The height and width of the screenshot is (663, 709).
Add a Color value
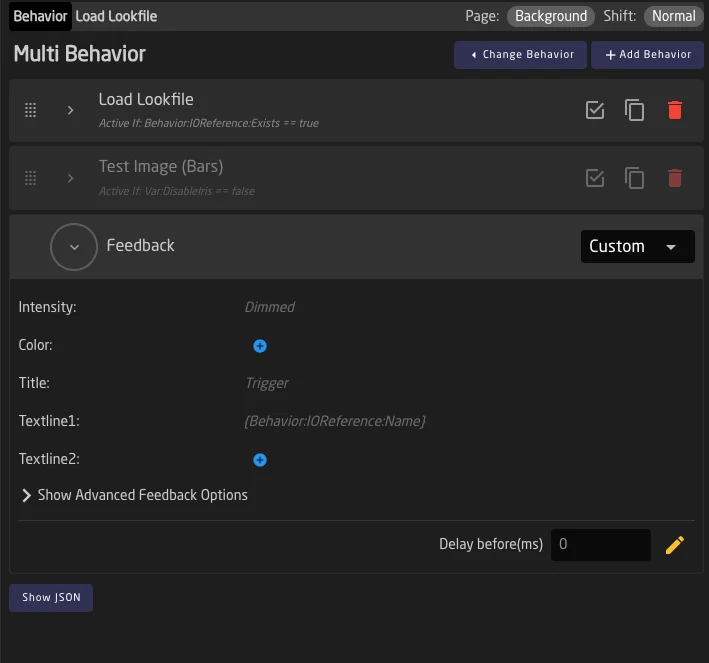(260, 346)
